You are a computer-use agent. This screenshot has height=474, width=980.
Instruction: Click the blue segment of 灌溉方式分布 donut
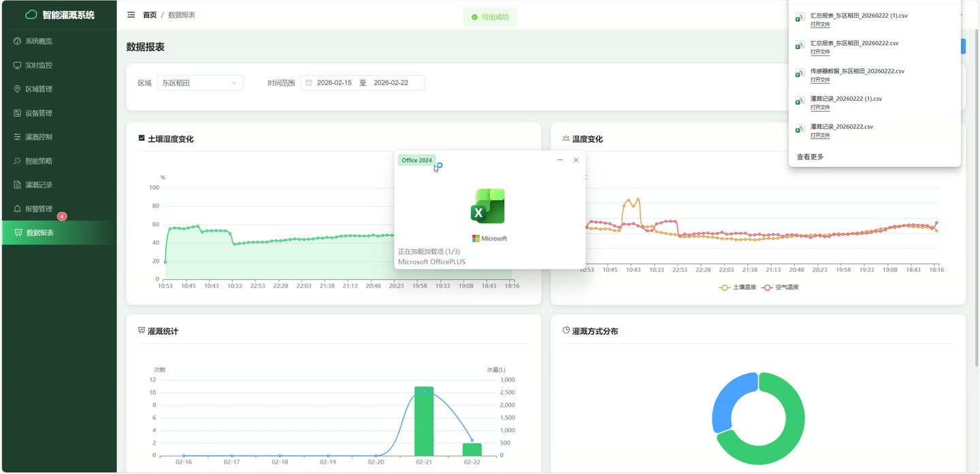click(x=732, y=402)
